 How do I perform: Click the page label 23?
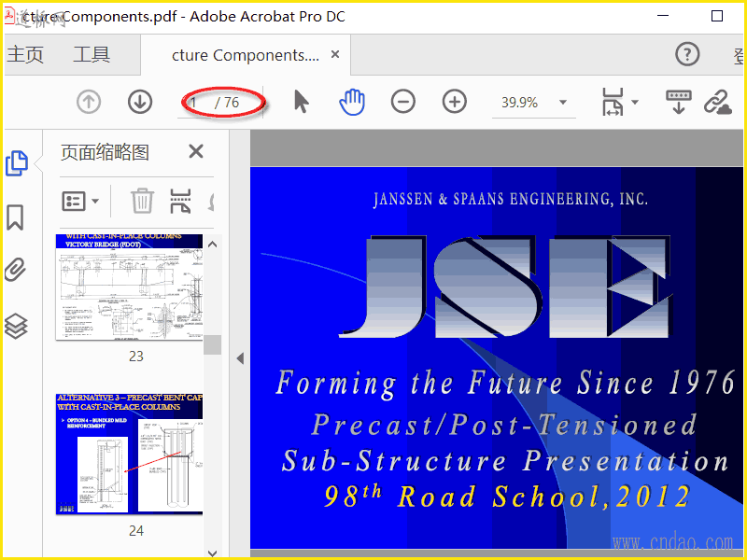[x=136, y=357]
